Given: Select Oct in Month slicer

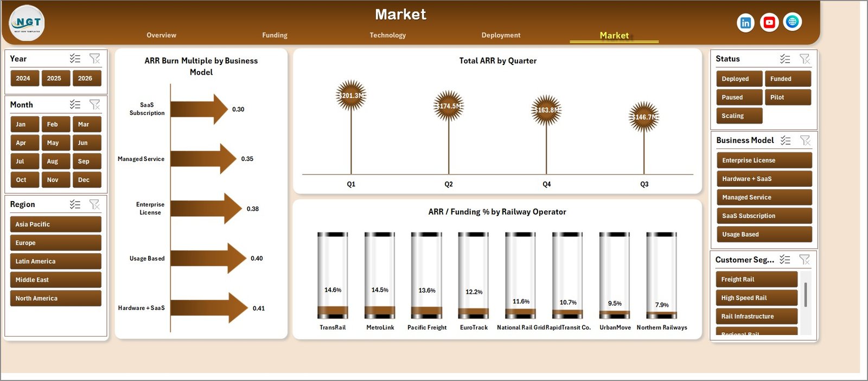Looking at the screenshot, I should click(x=24, y=179).
